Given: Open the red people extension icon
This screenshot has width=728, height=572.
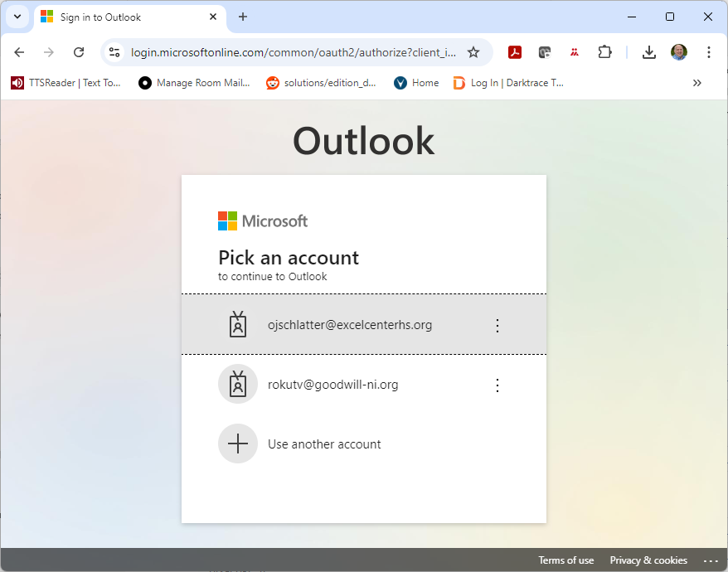Looking at the screenshot, I should click(x=575, y=52).
